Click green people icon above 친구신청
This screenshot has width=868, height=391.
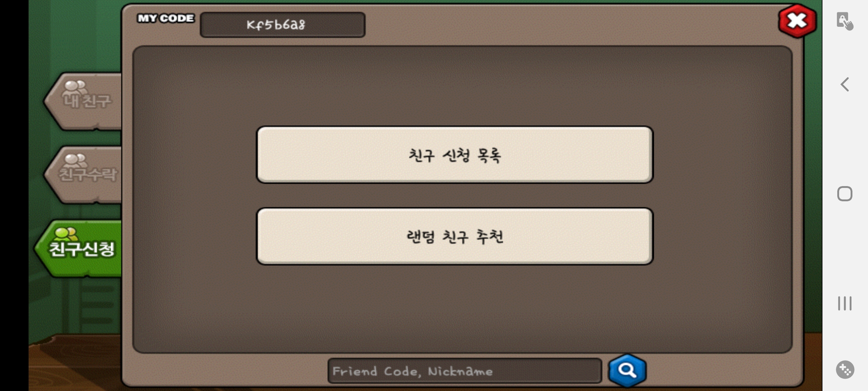(x=66, y=234)
